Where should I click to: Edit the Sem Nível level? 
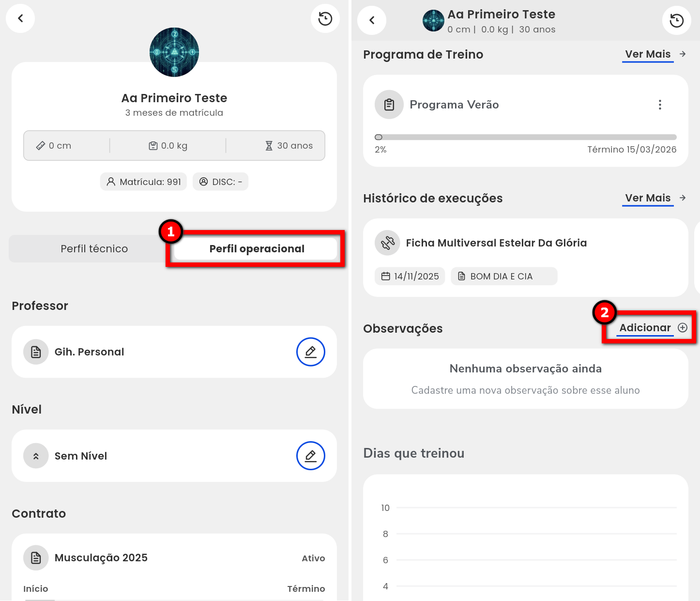[x=310, y=456]
